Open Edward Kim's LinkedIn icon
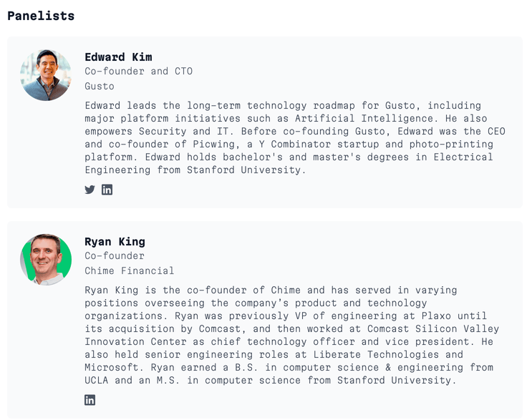 pyautogui.click(x=107, y=190)
